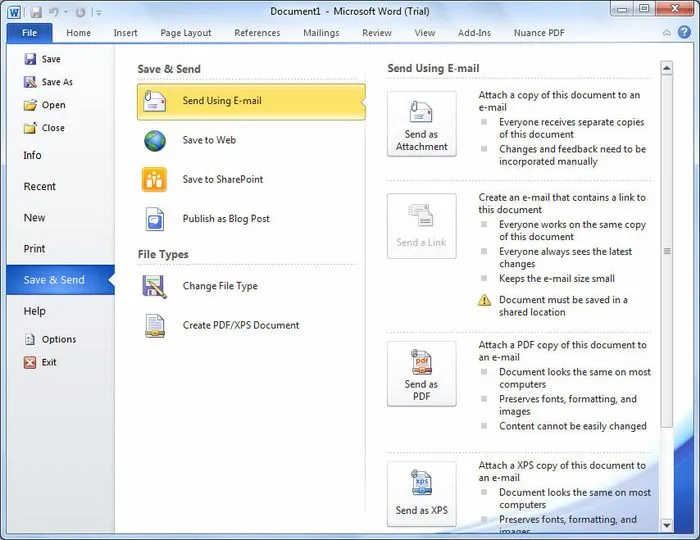Click the Save icon in Quick Access Toolbar
This screenshot has width=700, height=540.
tap(36, 12)
